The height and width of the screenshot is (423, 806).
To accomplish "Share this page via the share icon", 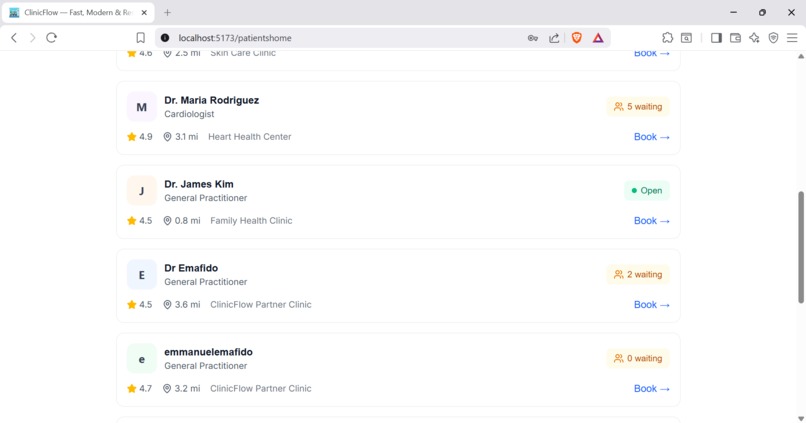I will pos(554,38).
